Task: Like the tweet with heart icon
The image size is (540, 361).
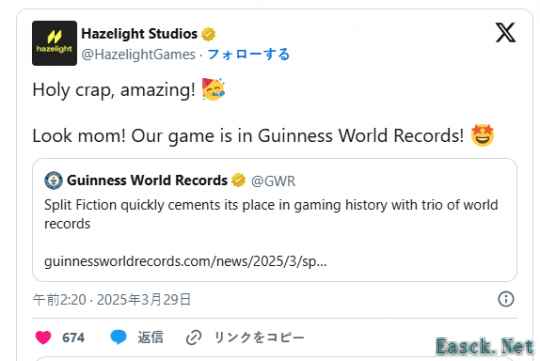Action: click(43, 337)
